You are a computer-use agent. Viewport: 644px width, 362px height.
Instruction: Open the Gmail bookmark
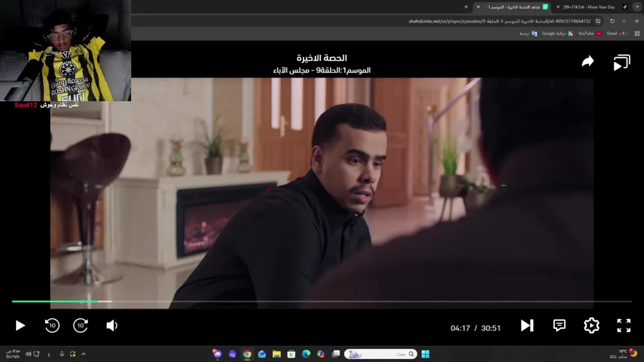point(615,34)
